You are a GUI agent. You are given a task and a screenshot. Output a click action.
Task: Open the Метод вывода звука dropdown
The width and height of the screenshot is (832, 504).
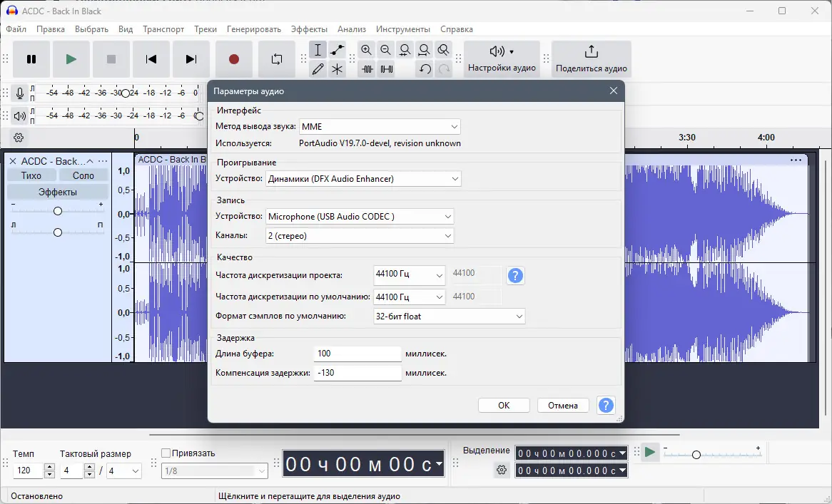(380, 127)
